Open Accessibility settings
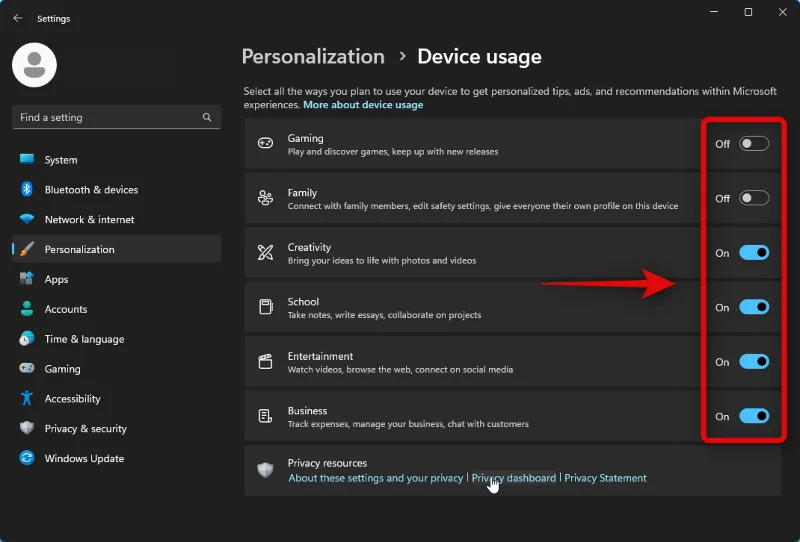 (116, 399)
